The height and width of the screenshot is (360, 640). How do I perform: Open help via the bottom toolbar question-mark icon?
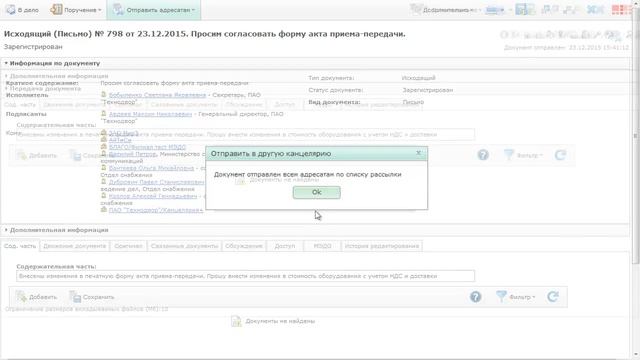[x=476, y=297]
